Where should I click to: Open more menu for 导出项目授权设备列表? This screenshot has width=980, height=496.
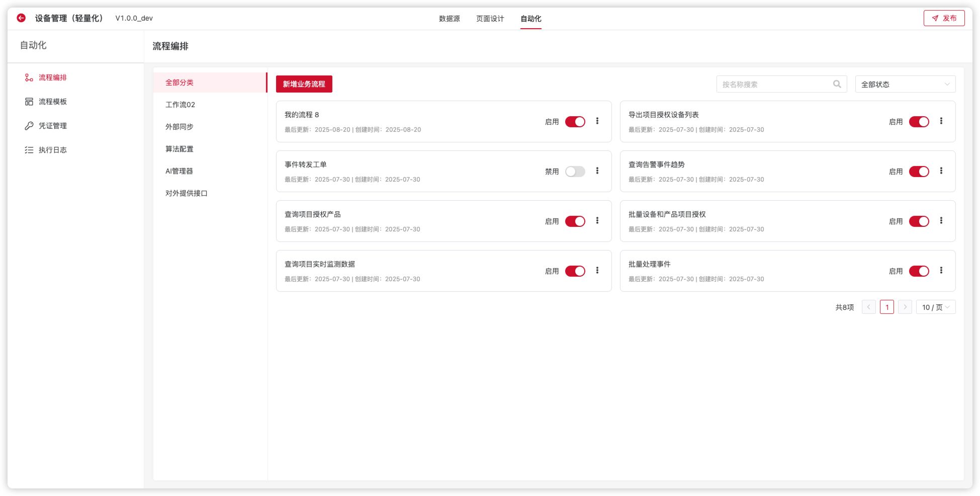click(x=941, y=121)
